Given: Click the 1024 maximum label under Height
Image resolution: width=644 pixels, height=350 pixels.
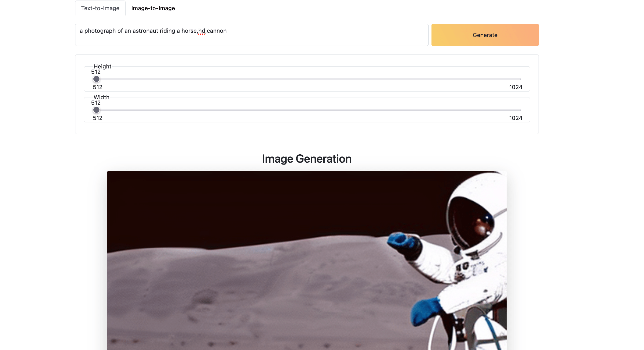Looking at the screenshot, I should (515, 87).
